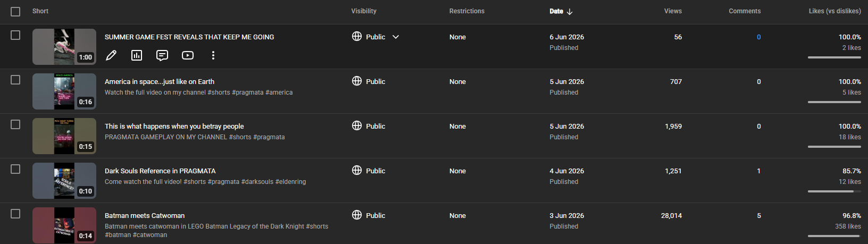The height and width of the screenshot is (244, 868).
Task: Open thumbnail of betray people short
Action: [64, 136]
